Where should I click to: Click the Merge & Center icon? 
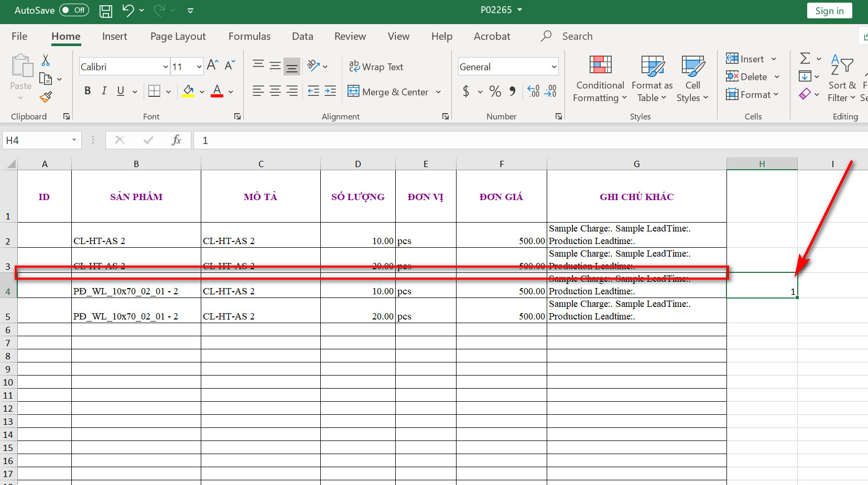click(354, 92)
